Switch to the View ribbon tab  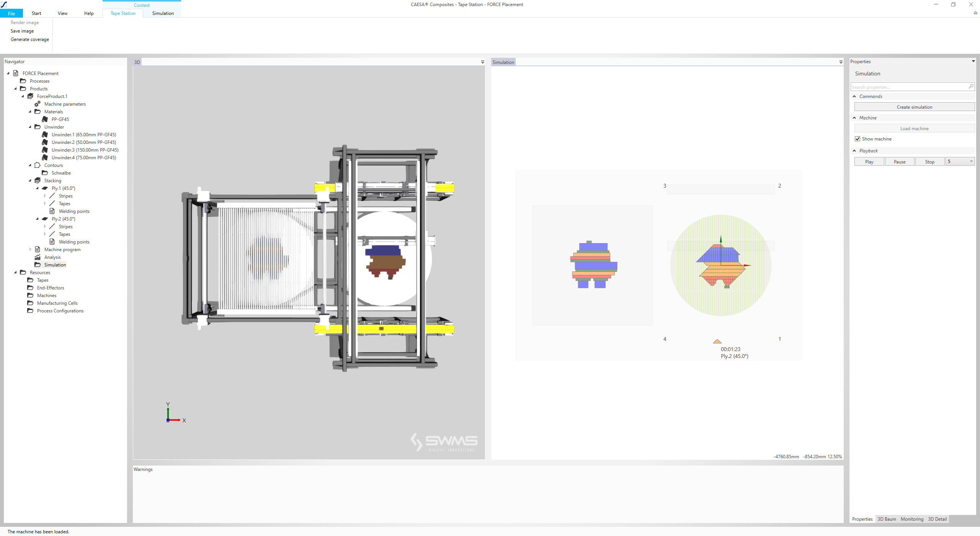[62, 13]
